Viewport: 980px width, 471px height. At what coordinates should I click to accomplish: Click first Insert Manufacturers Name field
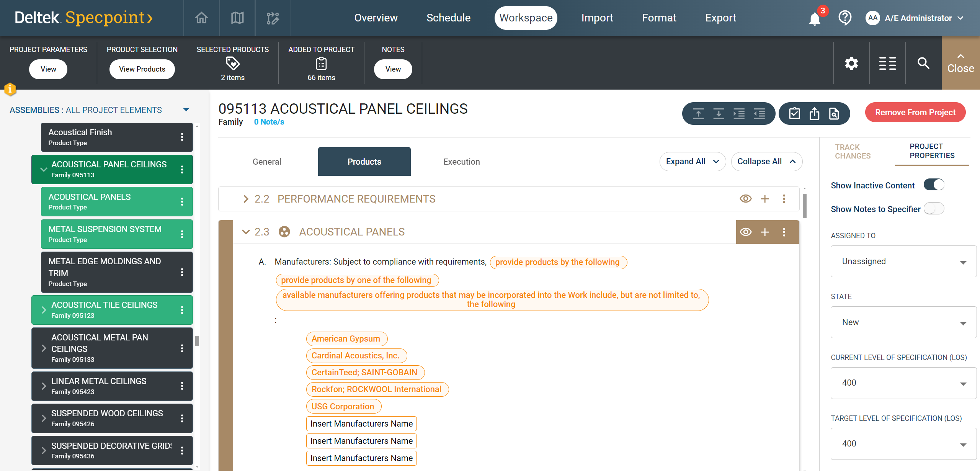coord(361,424)
